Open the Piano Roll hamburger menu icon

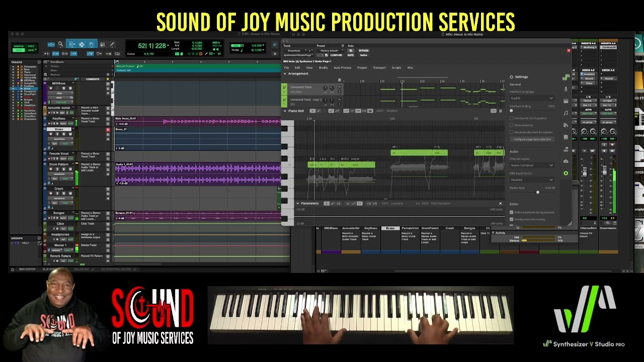[500, 111]
